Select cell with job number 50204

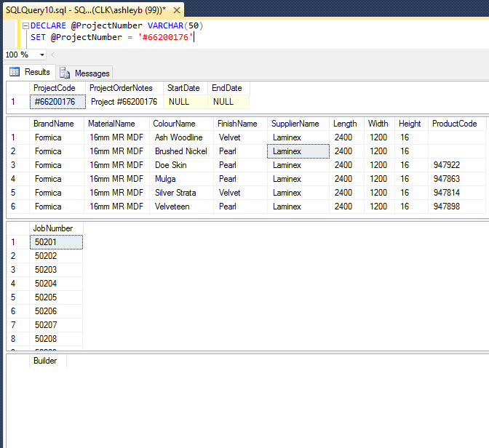point(57,284)
